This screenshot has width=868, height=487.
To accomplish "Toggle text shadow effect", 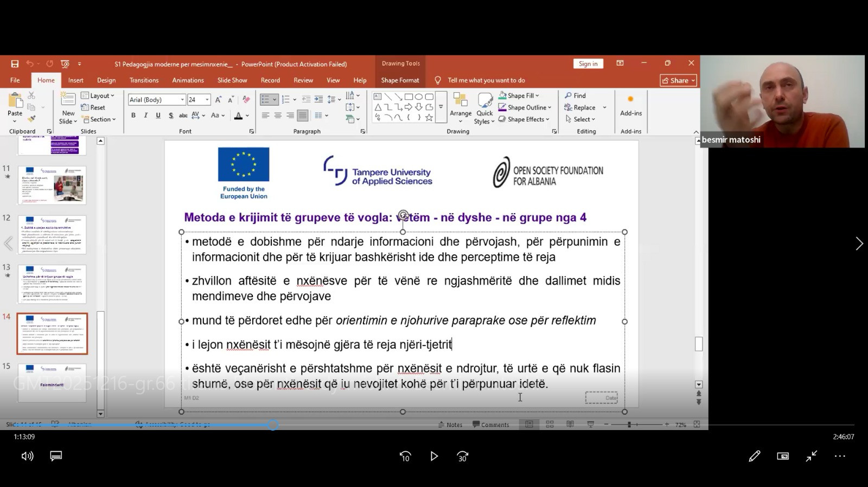I will [x=171, y=116].
